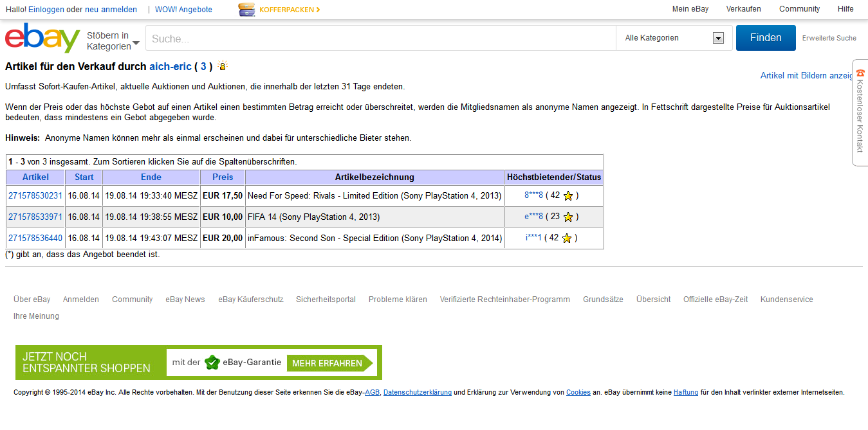This screenshot has height=430, width=868.
Task: Click the FIFA 14 item title text
Action: [314, 217]
